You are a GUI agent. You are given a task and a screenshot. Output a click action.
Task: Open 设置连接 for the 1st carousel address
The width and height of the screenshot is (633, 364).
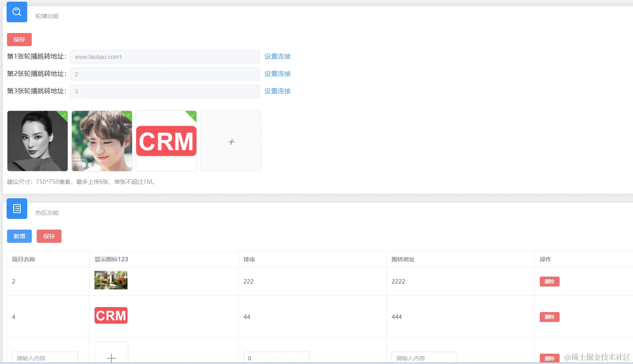[x=278, y=56]
